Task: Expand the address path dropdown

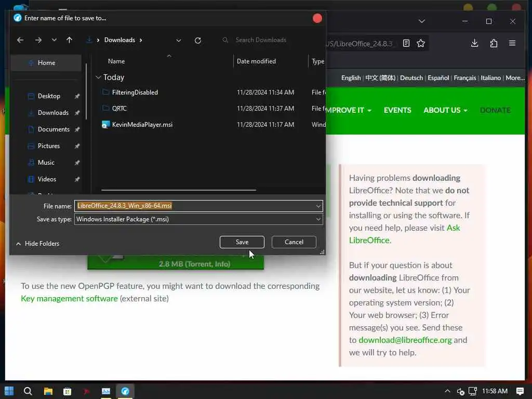Action: pos(179,41)
